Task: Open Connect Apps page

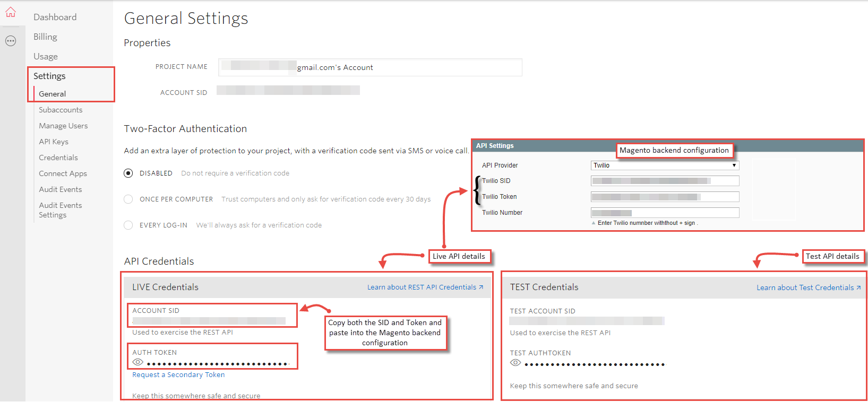Action: click(x=63, y=173)
